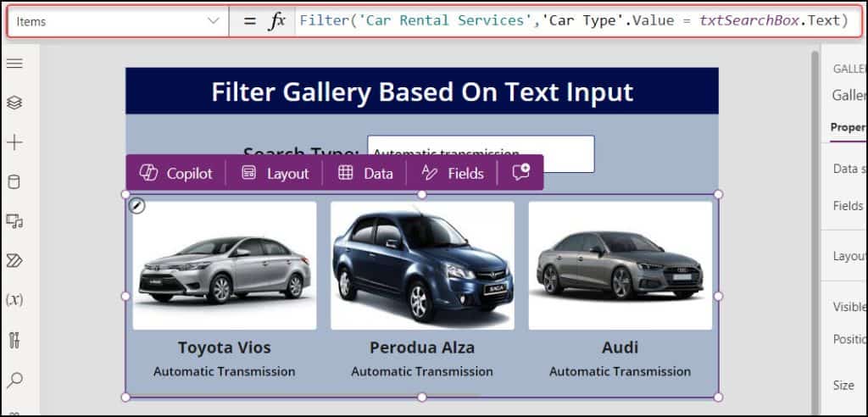
Task: Open the Power Automate icon in sidebar
Action: (14, 261)
